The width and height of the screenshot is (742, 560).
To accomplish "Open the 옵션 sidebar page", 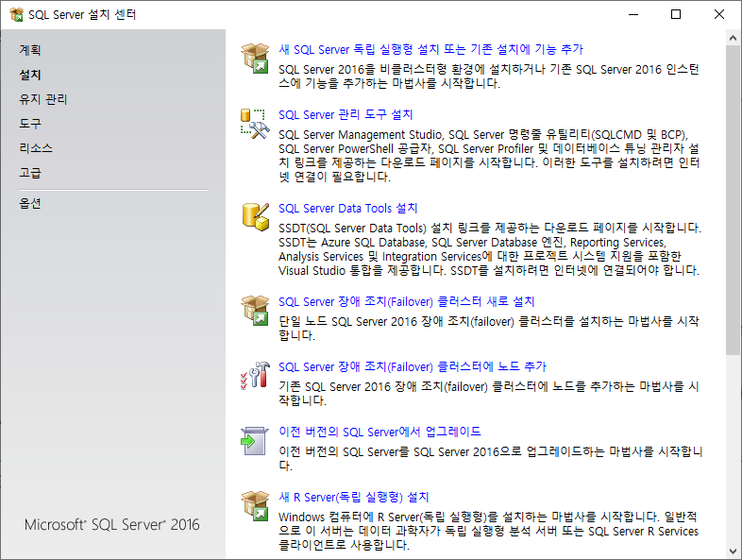I will point(30,203).
